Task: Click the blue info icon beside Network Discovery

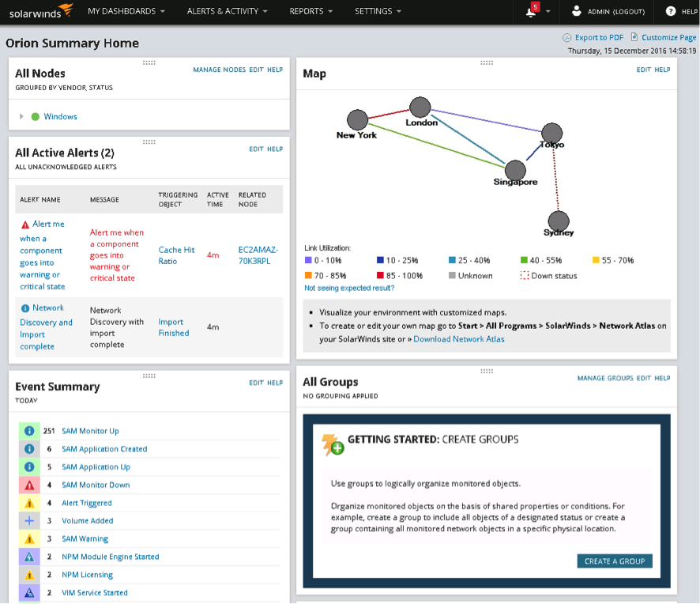Action: (x=25, y=308)
